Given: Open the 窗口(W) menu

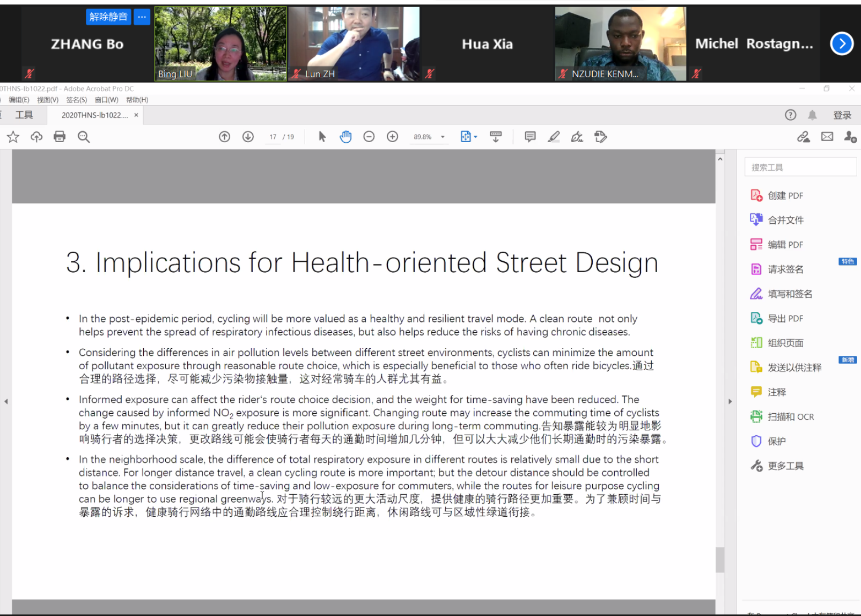Looking at the screenshot, I should point(106,100).
